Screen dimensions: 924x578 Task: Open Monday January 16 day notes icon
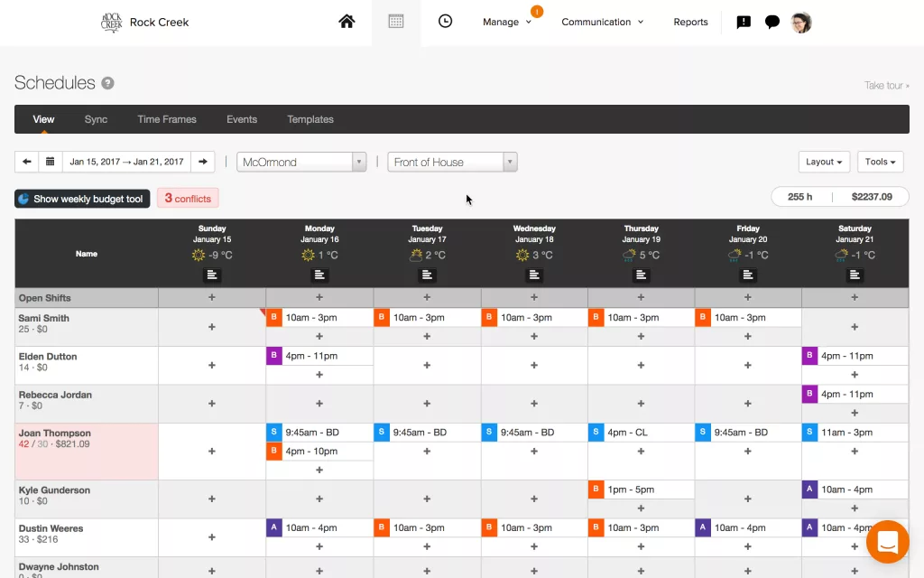(x=319, y=275)
